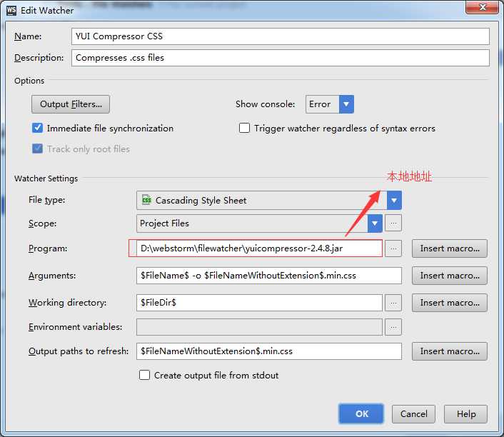This screenshot has height=437, width=504.
Task: Open the Output Filters dialog
Action: pyautogui.click(x=71, y=104)
